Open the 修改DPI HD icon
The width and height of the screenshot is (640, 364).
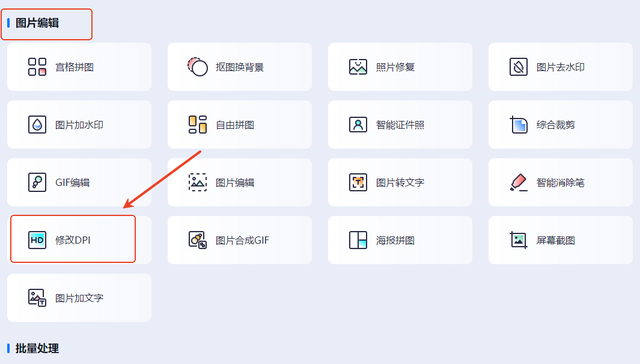point(37,240)
